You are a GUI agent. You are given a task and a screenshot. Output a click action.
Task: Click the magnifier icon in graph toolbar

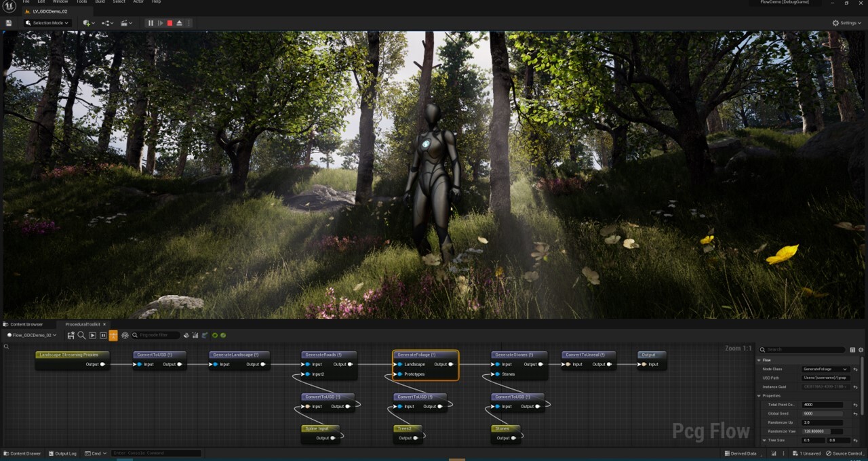tap(81, 335)
